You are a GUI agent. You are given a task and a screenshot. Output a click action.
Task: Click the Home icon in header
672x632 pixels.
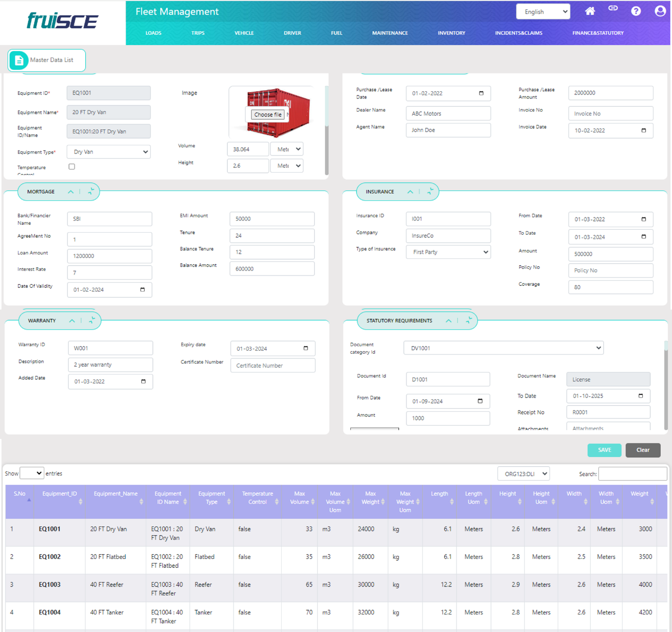(x=590, y=11)
